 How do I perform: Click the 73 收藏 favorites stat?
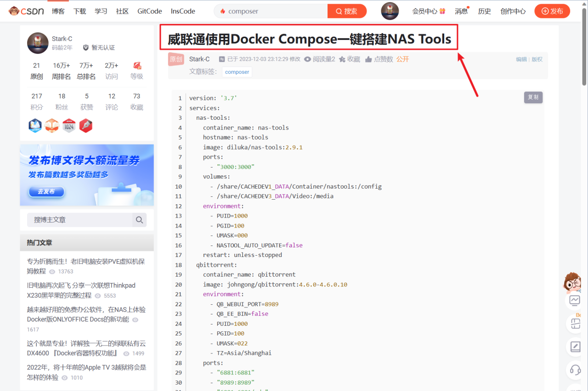pos(136,101)
